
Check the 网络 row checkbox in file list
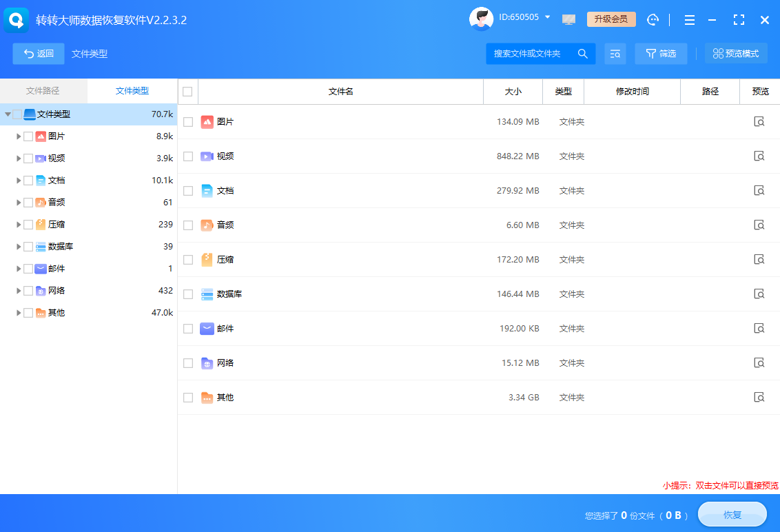pos(188,362)
